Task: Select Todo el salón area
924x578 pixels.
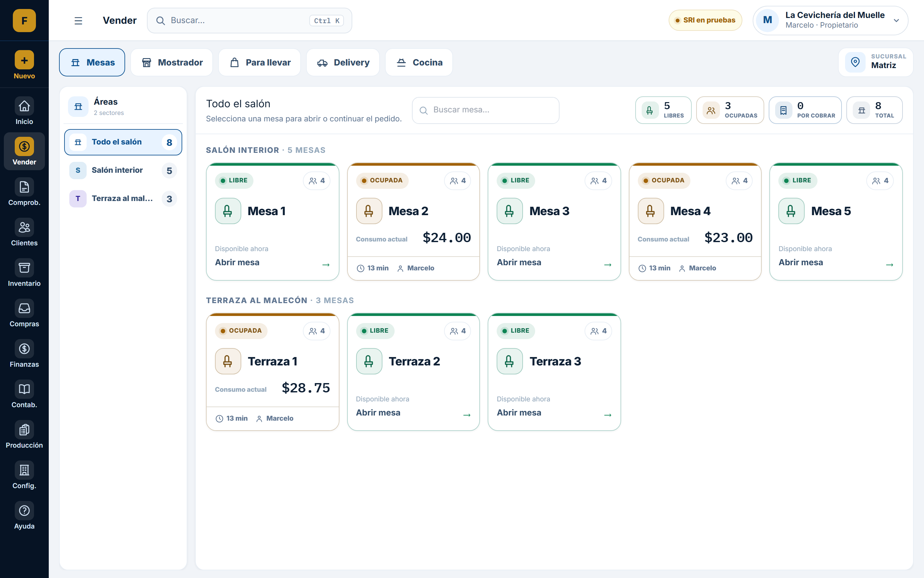Action: [123, 142]
